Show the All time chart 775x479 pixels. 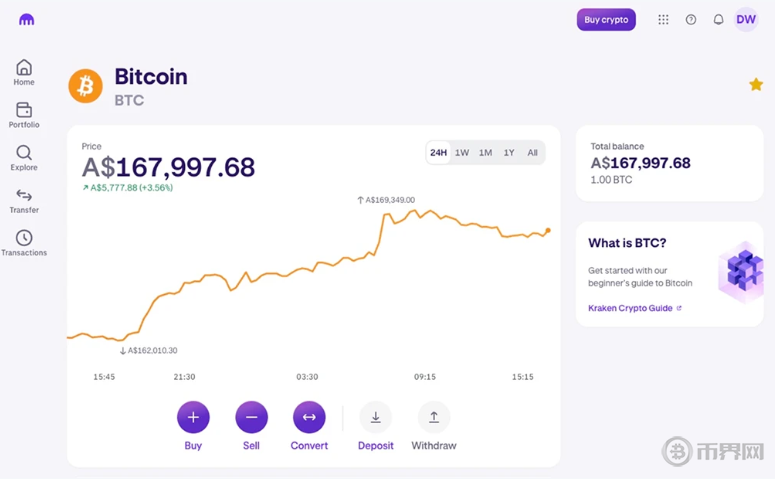tap(532, 153)
